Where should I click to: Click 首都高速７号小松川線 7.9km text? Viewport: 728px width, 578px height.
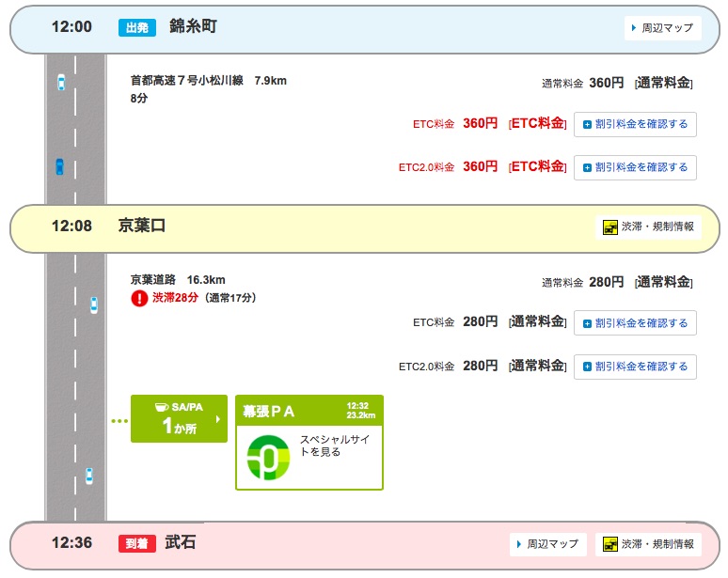point(209,81)
